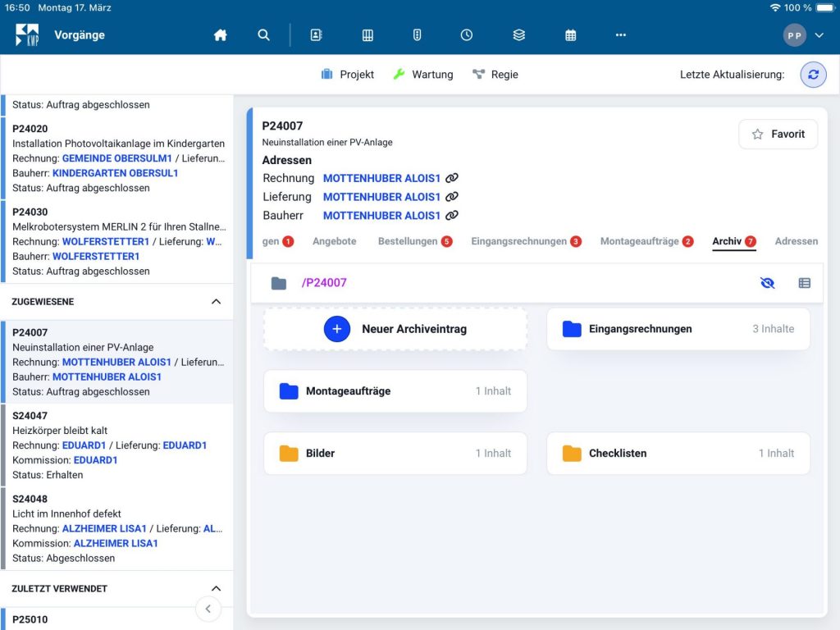The width and height of the screenshot is (840, 630).
Task: Switch to the Adressen tab
Action: point(796,241)
